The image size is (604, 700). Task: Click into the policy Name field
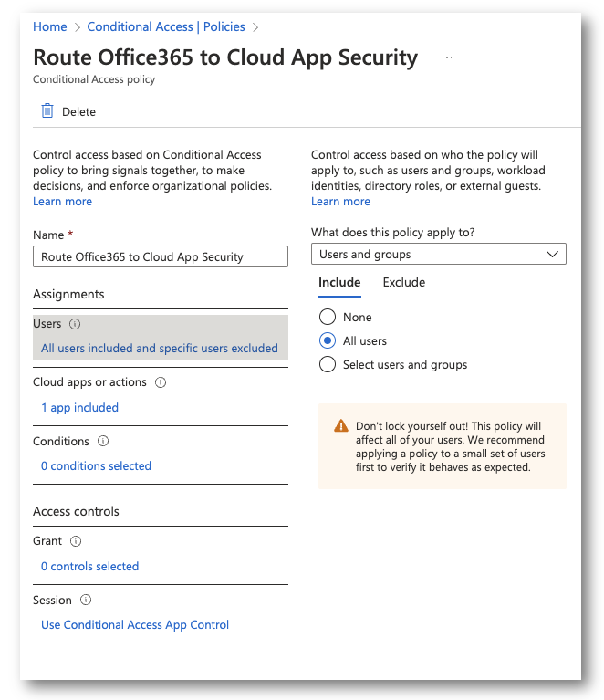pos(161,256)
